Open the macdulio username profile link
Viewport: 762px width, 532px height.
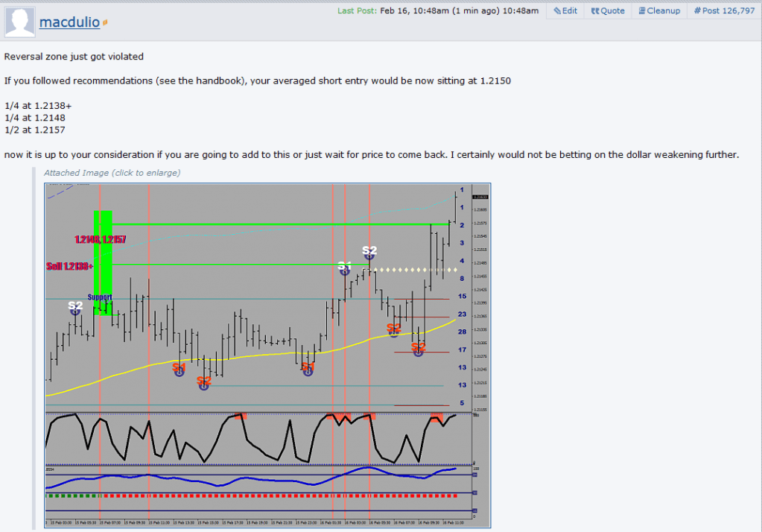pyautogui.click(x=69, y=22)
